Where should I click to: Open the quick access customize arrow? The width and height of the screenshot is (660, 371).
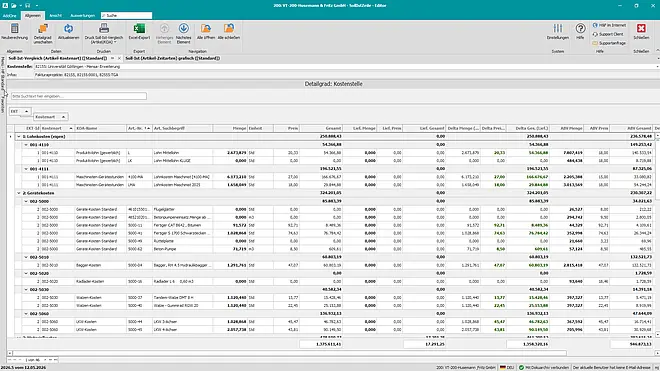(x=37, y=5)
